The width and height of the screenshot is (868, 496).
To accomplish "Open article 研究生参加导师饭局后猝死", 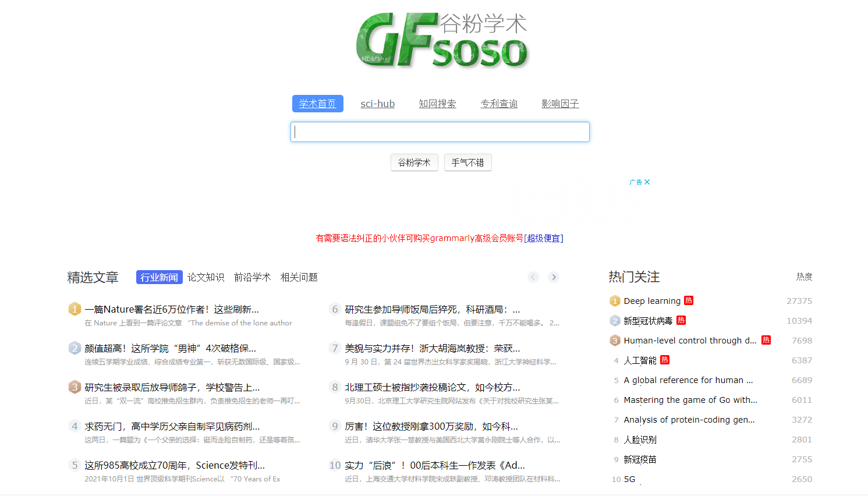I will [433, 309].
